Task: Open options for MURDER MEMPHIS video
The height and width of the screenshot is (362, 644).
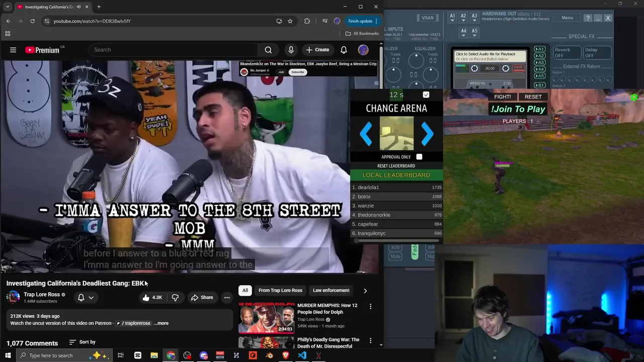Action: (x=370, y=306)
